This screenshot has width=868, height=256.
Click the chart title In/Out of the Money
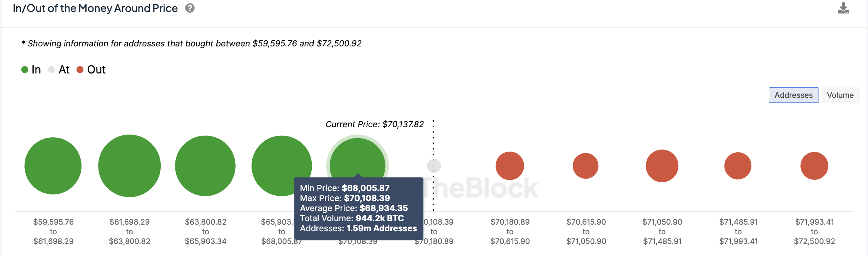pyautogui.click(x=95, y=9)
